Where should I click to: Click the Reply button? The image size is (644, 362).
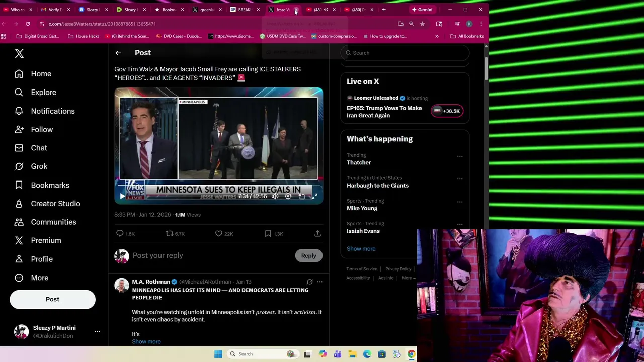coord(308,255)
